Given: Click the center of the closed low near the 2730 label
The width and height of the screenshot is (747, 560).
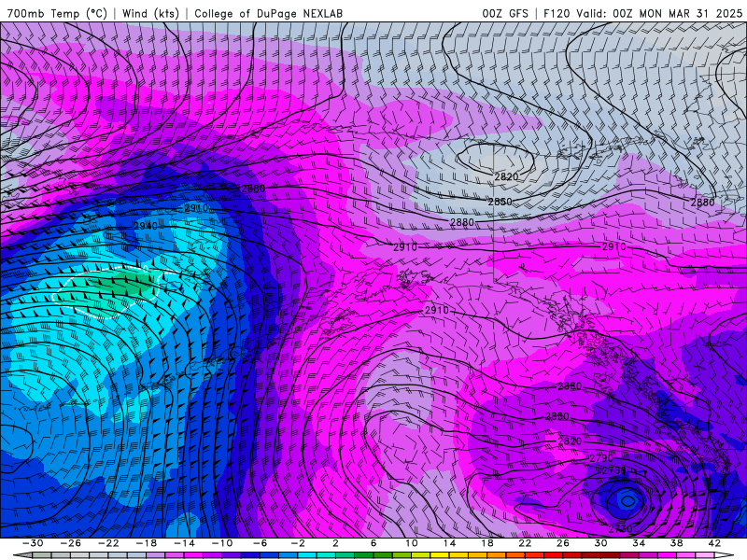Looking at the screenshot, I should [627, 500].
